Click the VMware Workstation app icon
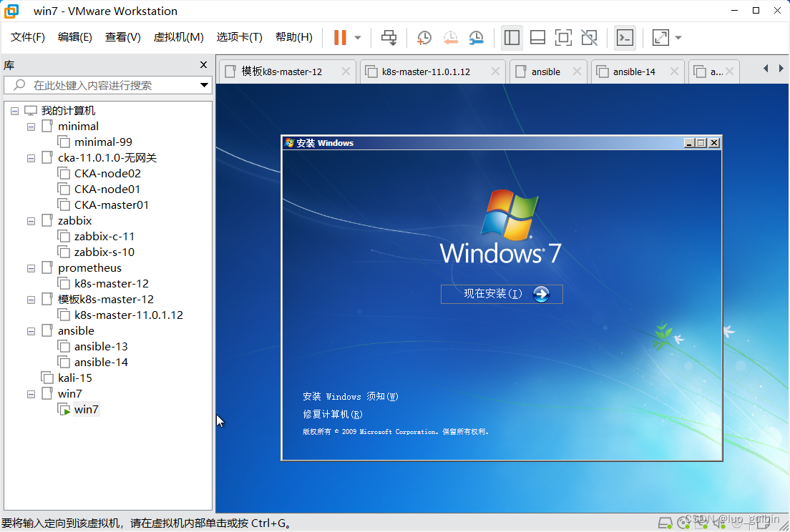 pos(11,11)
